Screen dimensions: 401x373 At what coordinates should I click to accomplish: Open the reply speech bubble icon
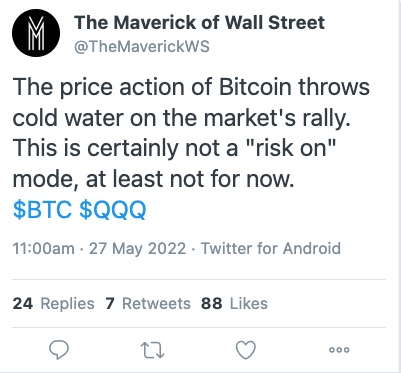tap(59, 350)
